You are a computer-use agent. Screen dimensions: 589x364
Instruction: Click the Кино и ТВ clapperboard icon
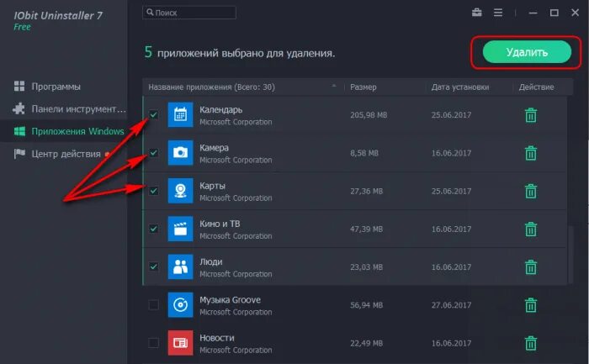(x=180, y=229)
